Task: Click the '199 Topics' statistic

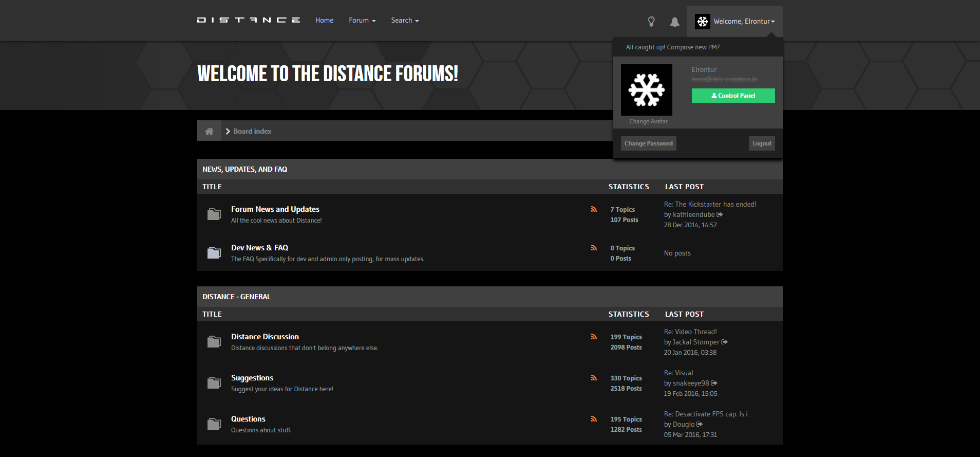Action: (626, 337)
